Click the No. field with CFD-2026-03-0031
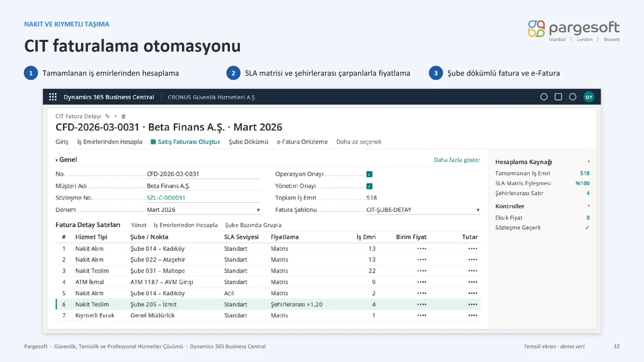Viewport: 644px width, 362px height. [203, 174]
